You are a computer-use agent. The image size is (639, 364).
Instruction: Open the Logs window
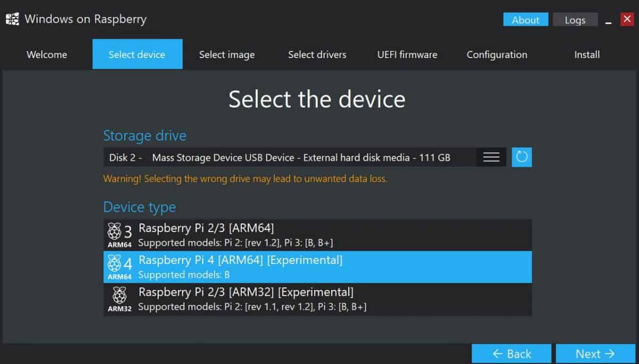click(575, 20)
